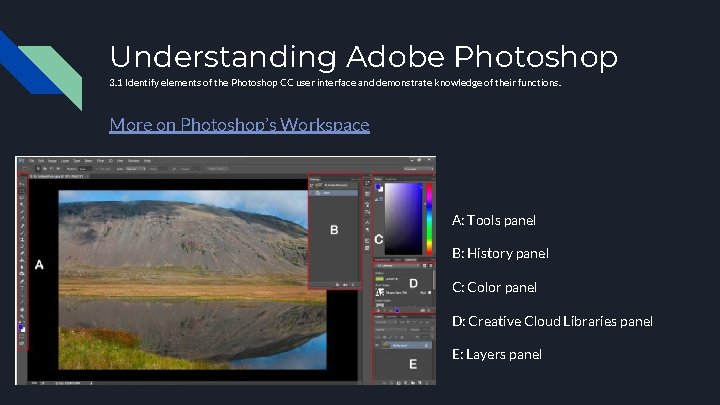
Task: Click the A: Tools panel legend text
Action: pyautogui.click(x=494, y=220)
